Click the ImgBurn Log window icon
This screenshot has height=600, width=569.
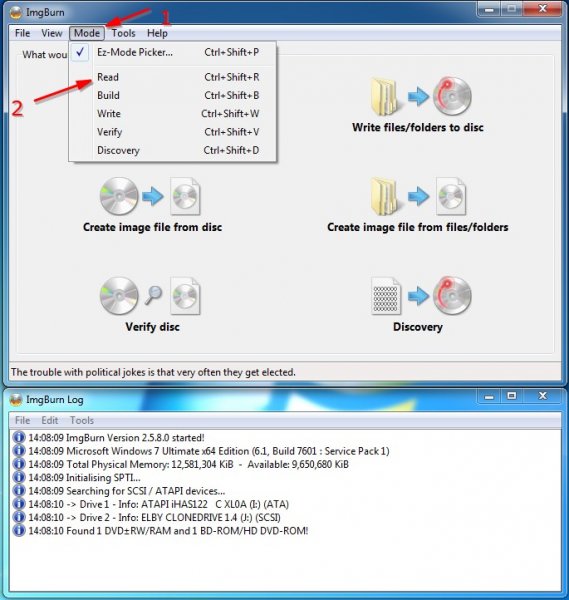[x=16, y=400]
